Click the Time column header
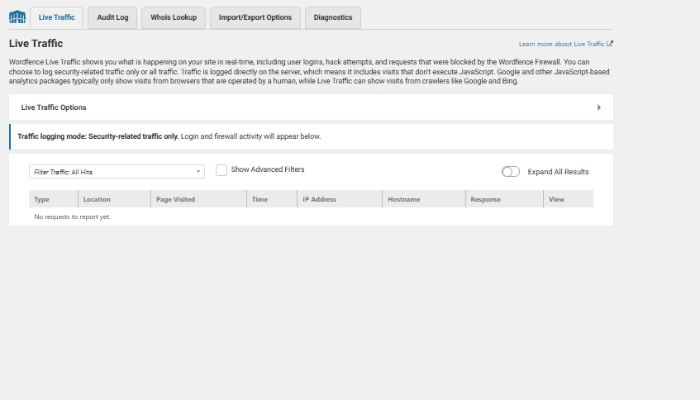 272,199
